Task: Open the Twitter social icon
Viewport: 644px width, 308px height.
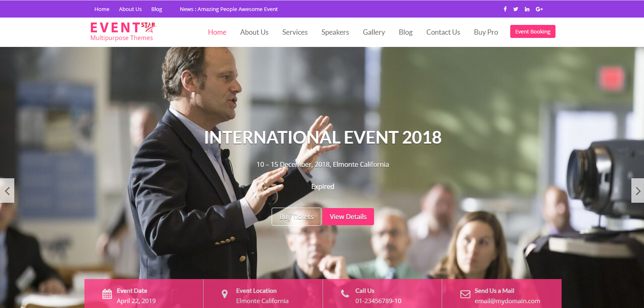Action: [516, 9]
